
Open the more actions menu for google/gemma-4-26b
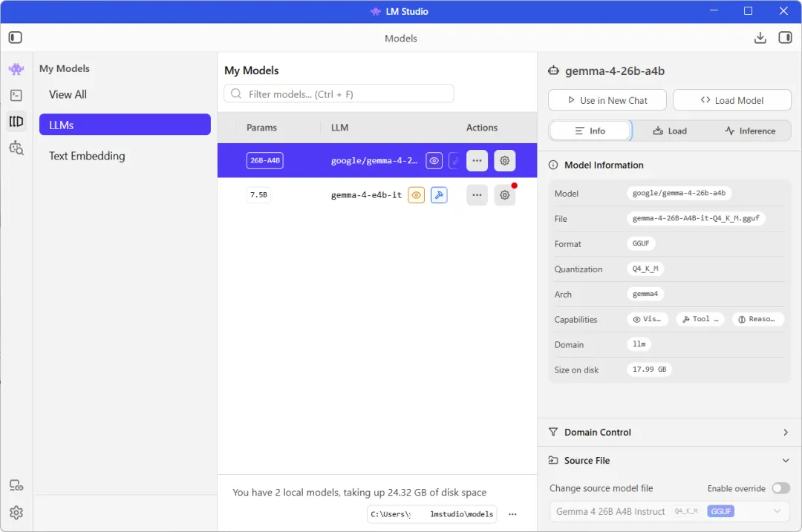[477, 160]
